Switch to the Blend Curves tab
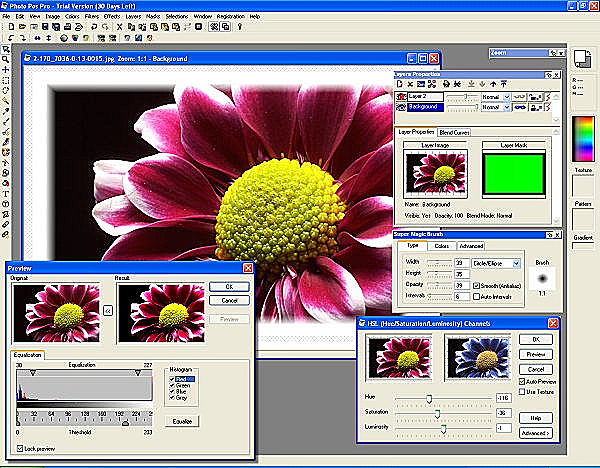The height and width of the screenshot is (468, 600). coord(455,132)
